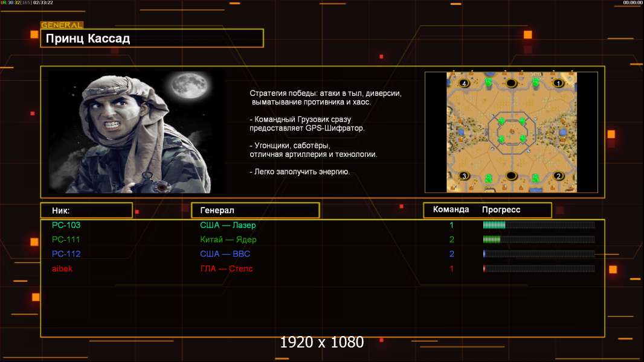644x362 pixels.
Task: Click the general 'Китай — Ядер'
Action: [228, 240]
